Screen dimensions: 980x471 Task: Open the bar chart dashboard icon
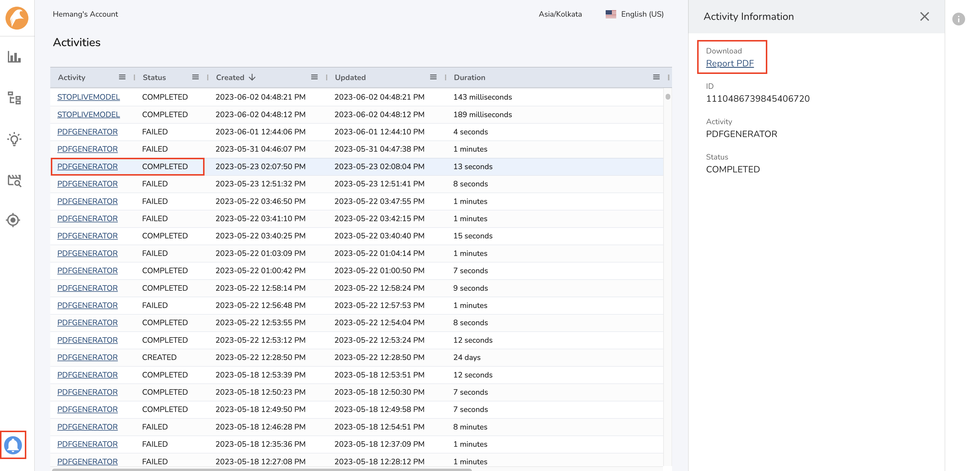click(x=14, y=57)
